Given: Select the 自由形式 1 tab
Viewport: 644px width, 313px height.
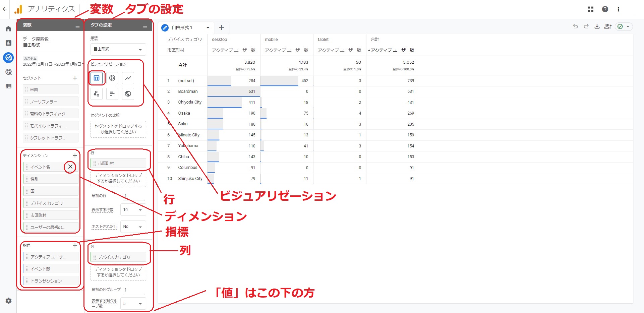Looking at the screenshot, I should [182, 27].
